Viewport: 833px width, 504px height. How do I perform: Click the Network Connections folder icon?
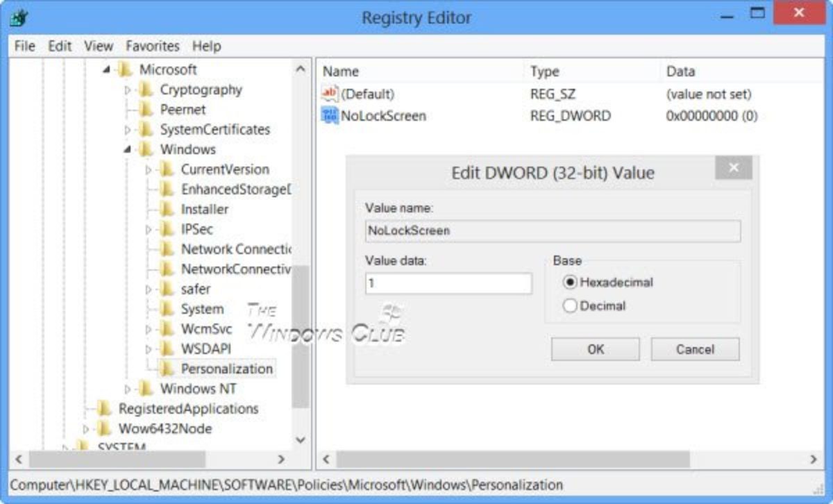click(x=167, y=249)
